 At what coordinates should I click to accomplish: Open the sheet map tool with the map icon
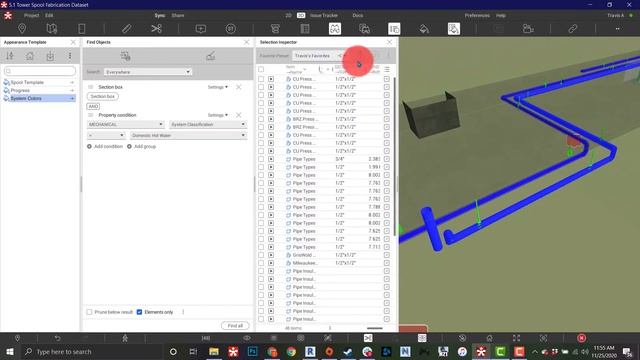pos(52,29)
